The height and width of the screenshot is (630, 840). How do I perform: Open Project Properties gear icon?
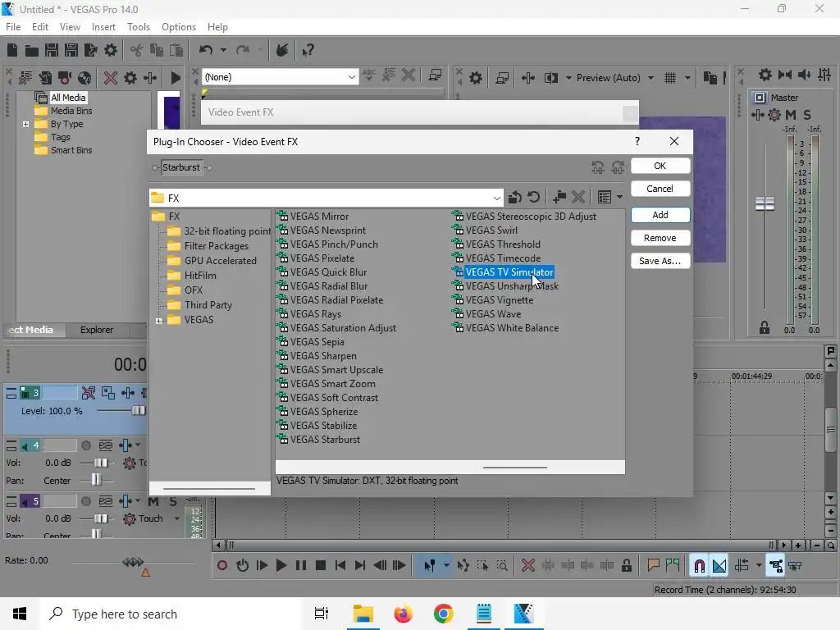click(x=111, y=50)
